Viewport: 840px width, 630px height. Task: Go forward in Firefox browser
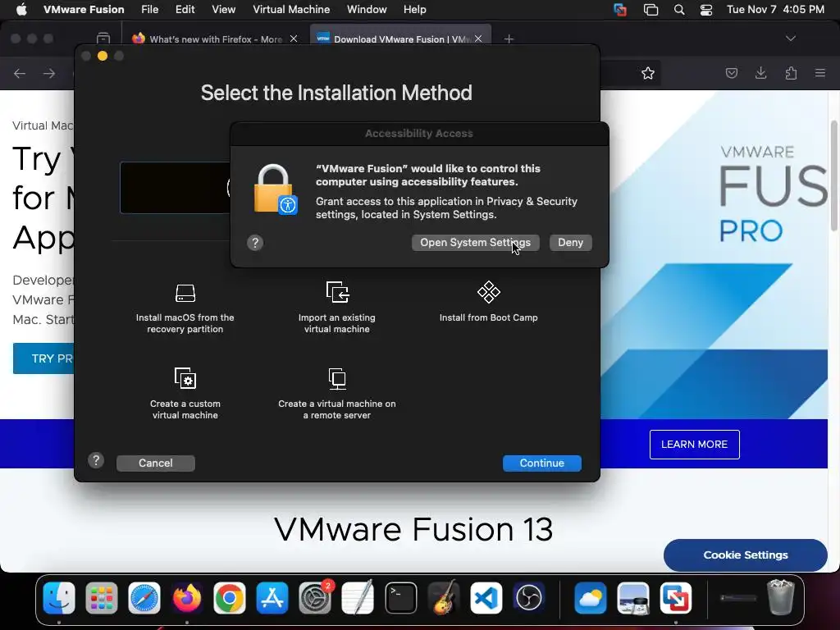click(49, 73)
